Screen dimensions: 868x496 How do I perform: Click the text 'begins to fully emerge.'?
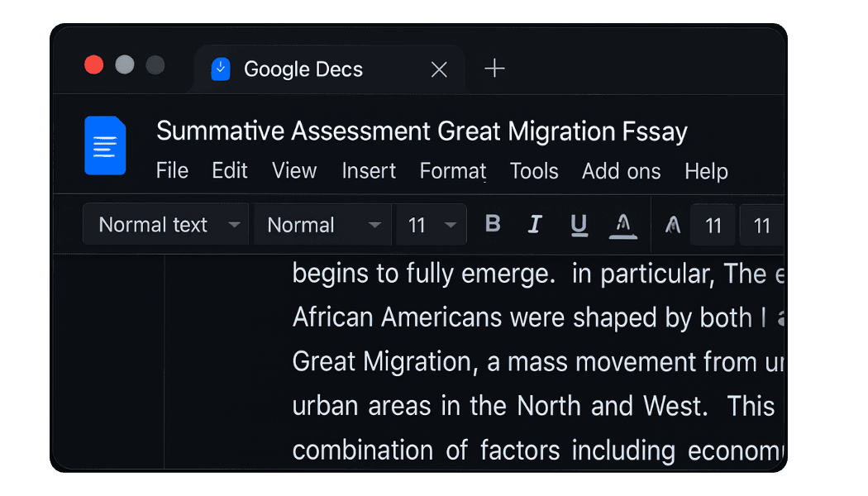click(423, 274)
